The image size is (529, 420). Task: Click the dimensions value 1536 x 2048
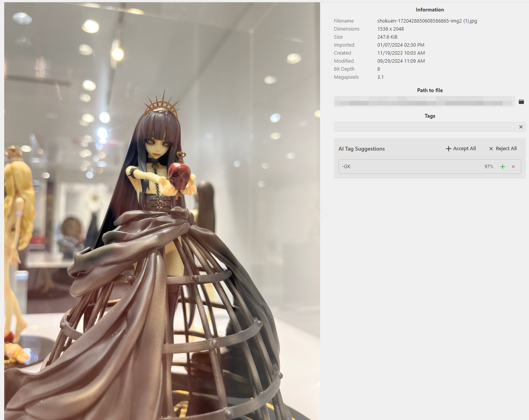391,29
